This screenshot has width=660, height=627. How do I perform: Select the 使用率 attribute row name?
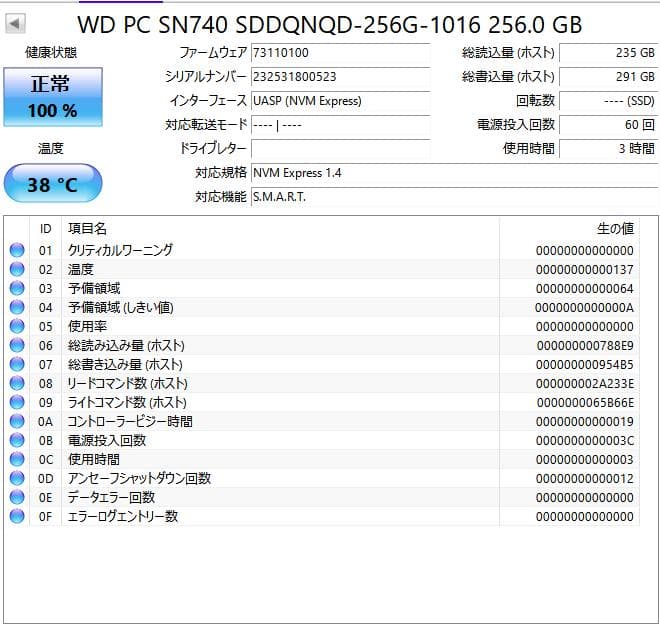pos(88,326)
